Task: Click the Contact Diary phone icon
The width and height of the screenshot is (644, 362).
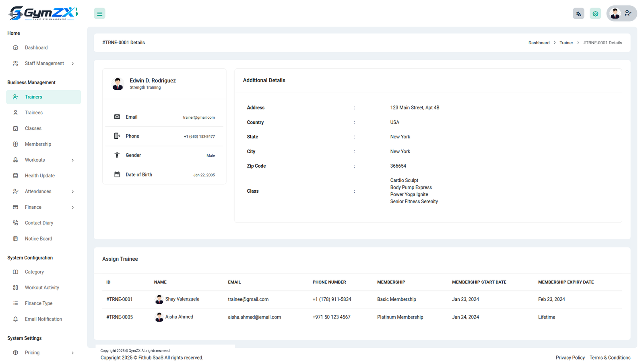Action: (15, 223)
